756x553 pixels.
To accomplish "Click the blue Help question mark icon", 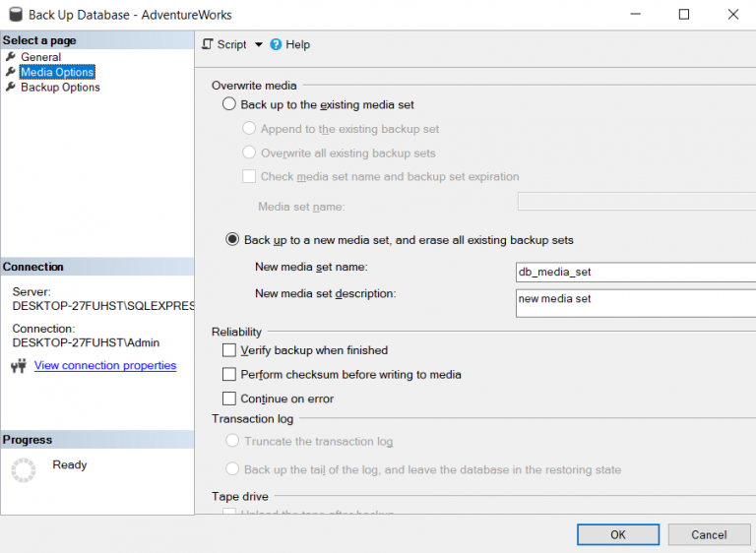I will pyautogui.click(x=276, y=44).
